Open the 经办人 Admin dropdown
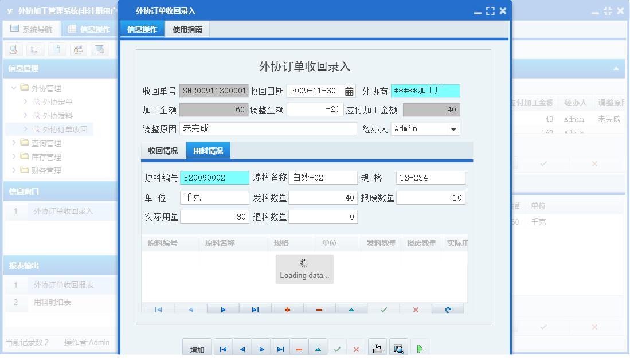Screen dimensions: 630x364 pos(455,128)
